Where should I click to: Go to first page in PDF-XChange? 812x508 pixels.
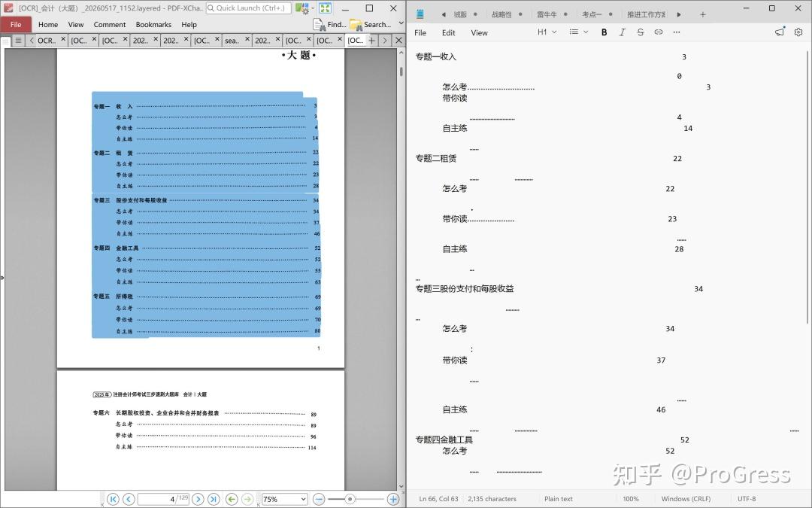tap(113, 499)
